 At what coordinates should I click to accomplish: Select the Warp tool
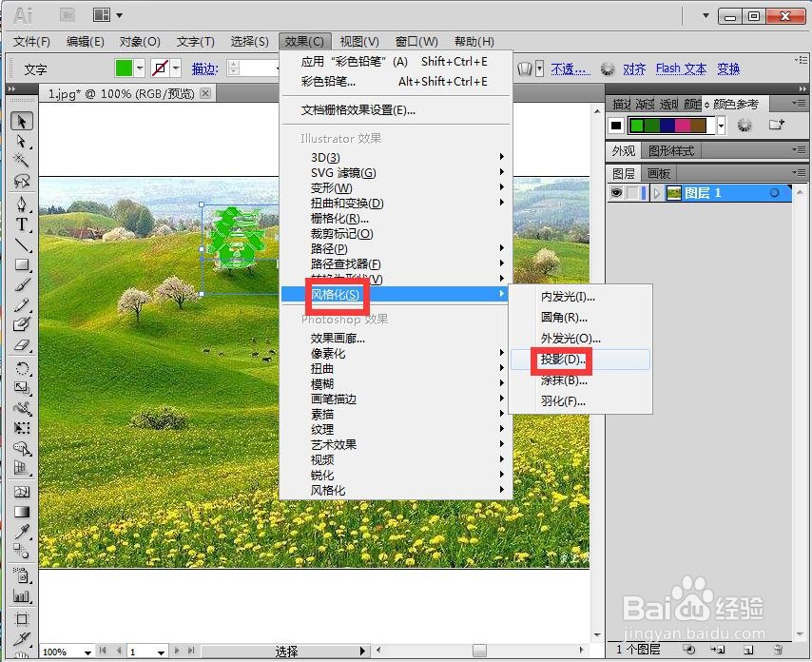pyautogui.click(x=22, y=408)
